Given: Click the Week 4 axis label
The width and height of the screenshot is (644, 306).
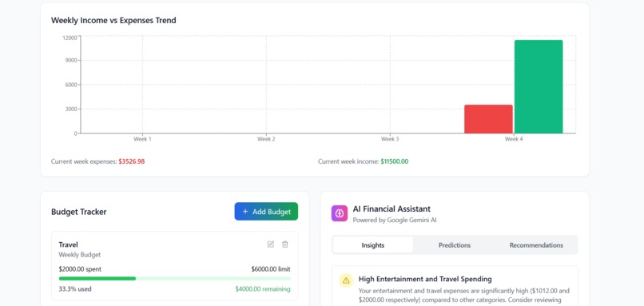Looking at the screenshot, I should [514, 139].
